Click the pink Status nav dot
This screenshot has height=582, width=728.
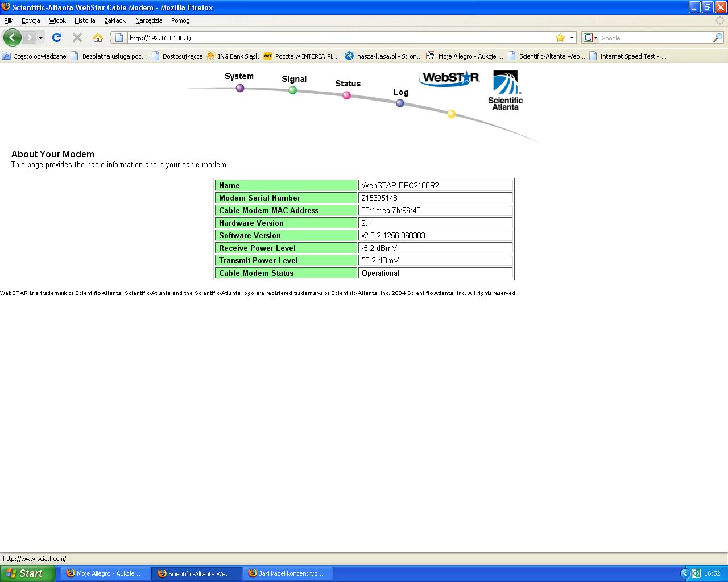(x=346, y=95)
